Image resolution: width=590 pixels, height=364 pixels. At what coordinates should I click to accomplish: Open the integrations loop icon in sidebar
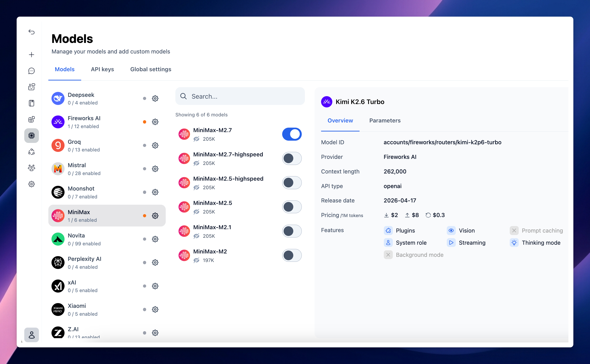point(31,152)
